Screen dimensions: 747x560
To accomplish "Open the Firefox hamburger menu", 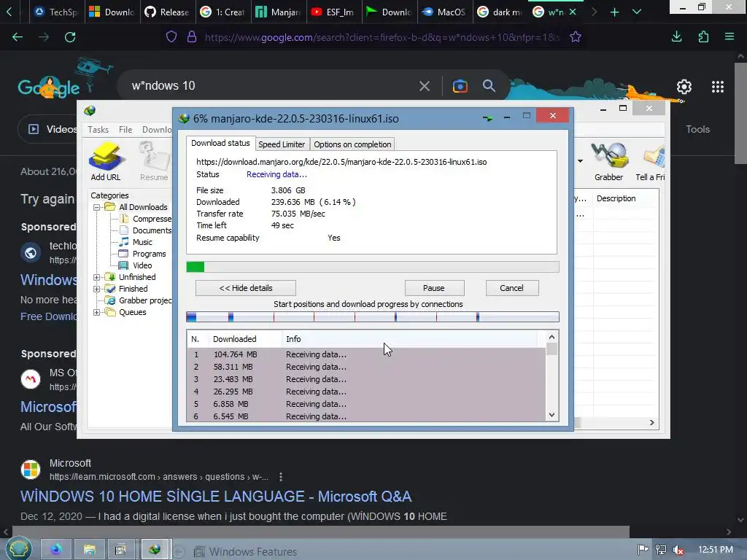I will tap(729, 36).
